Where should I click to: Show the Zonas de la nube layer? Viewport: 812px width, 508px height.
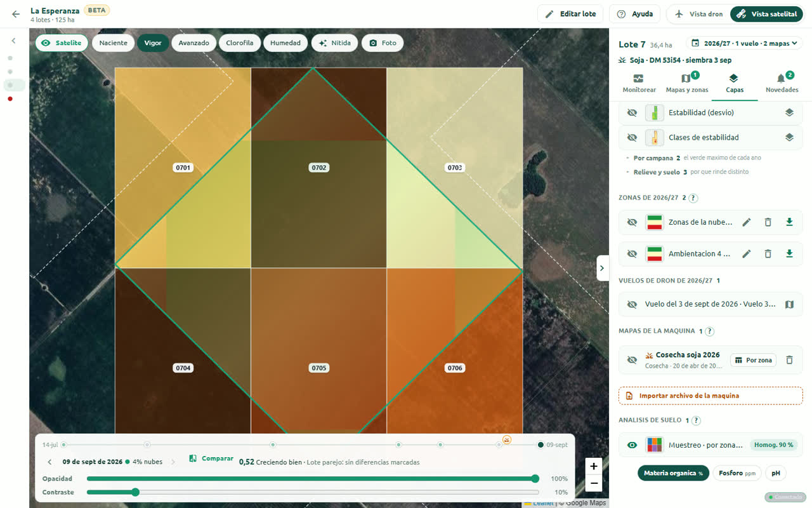click(x=632, y=222)
